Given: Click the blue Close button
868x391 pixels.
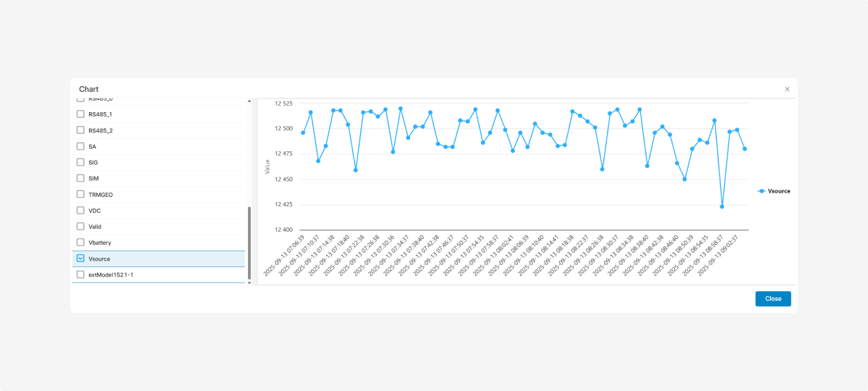Looking at the screenshot, I should tap(773, 298).
